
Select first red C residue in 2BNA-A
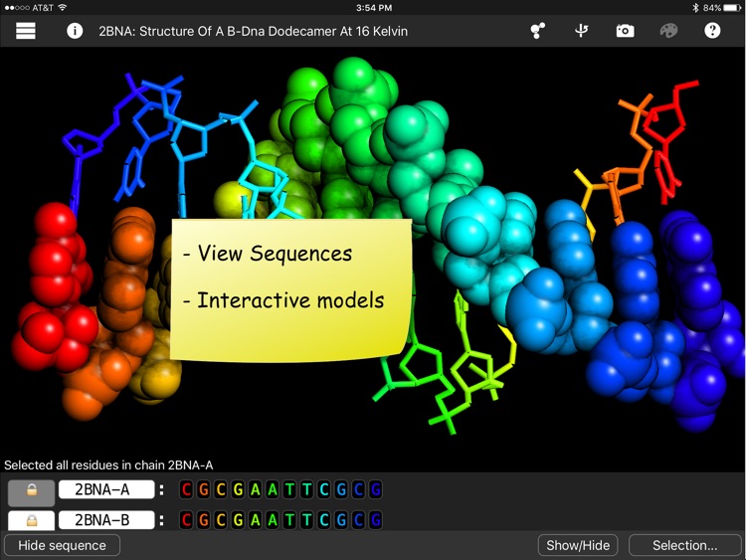187,489
